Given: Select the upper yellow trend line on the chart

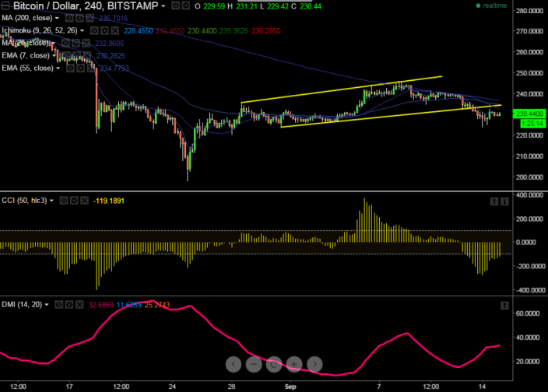Looking at the screenshot, I should tap(342, 89).
